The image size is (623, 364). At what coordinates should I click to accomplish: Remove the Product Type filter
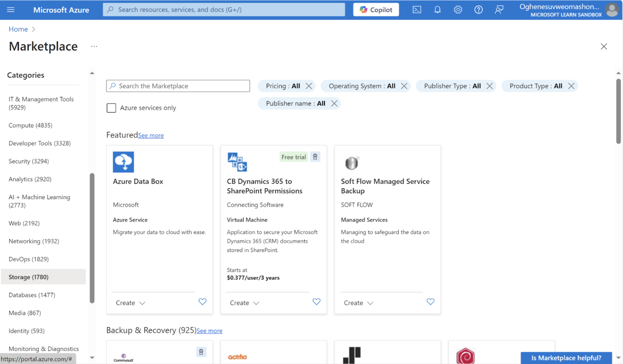pos(571,86)
